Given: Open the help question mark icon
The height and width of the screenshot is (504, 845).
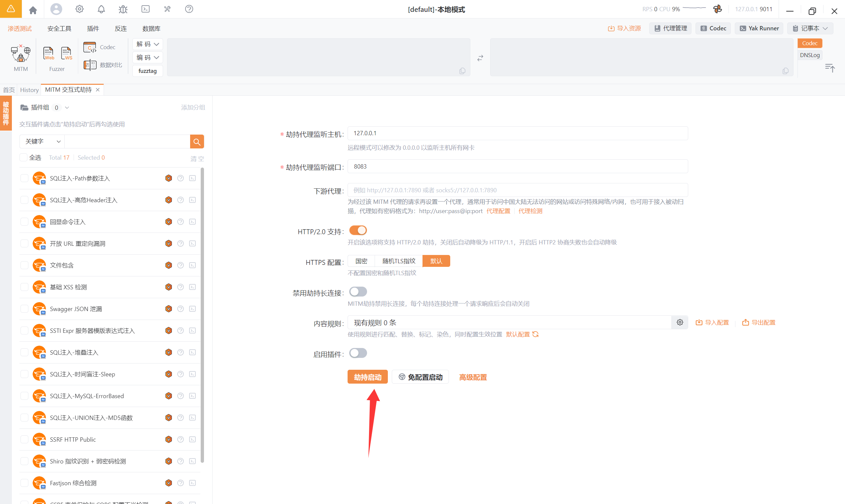Looking at the screenshot, I should tap(189, 9).
